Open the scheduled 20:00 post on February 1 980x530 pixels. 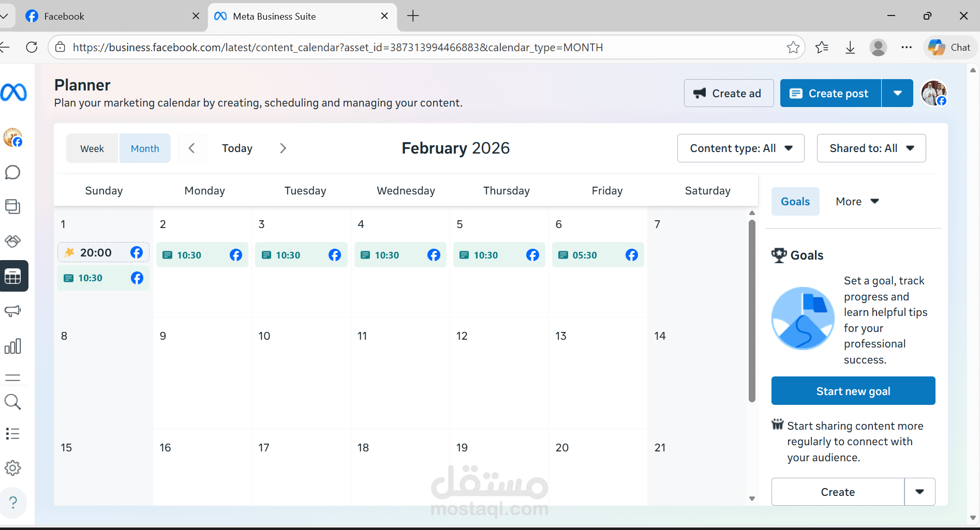click(103, 252)
